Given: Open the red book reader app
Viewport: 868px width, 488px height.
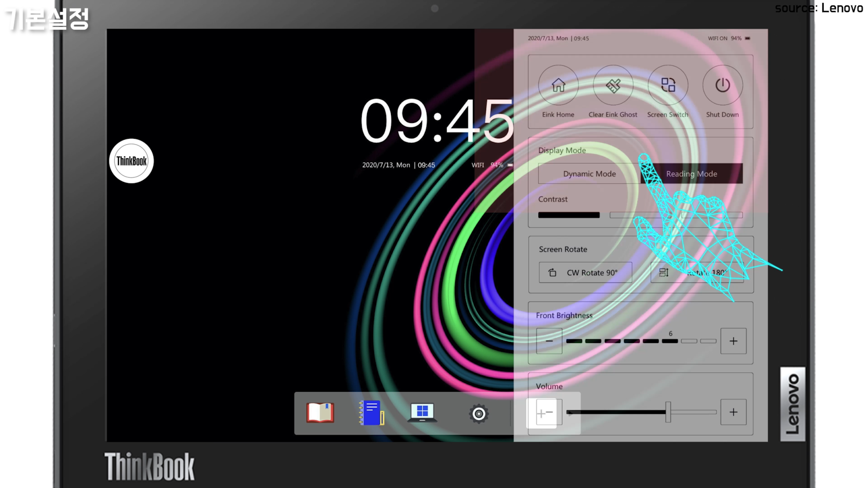Looking at the screenshot, I should pyautogui.click(x=320, y=413).
